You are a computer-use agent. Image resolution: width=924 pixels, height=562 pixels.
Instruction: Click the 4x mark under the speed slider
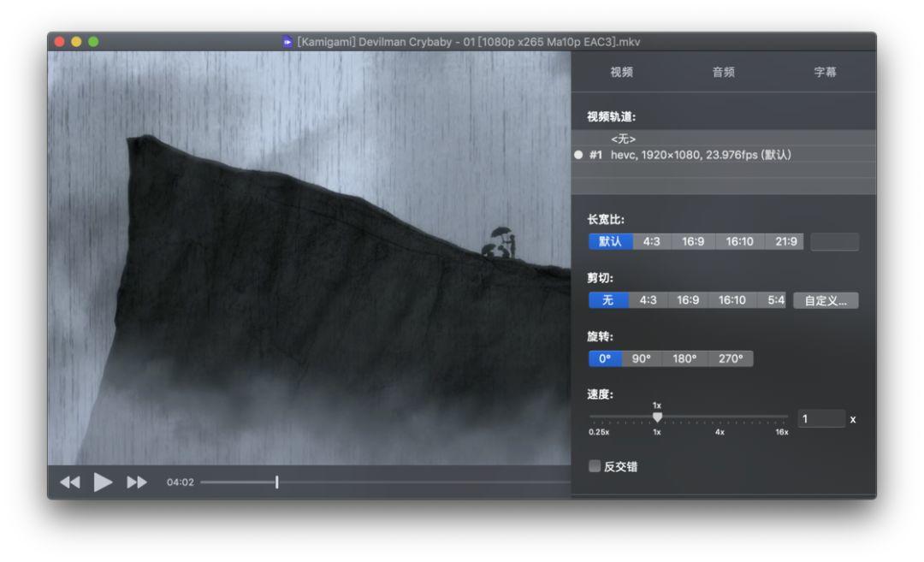[720, 432]
